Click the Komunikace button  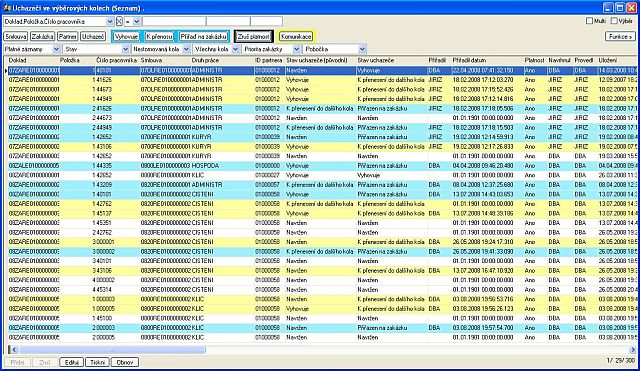click(x=296, y=37)
